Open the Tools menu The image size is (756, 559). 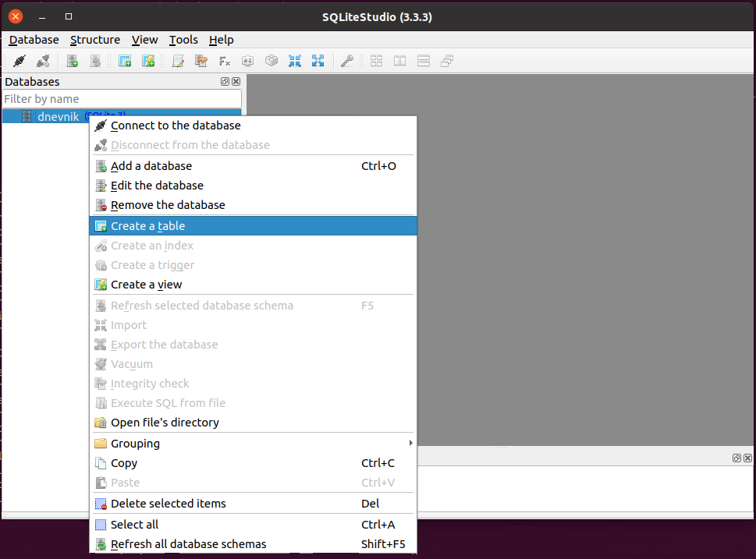[x=183, y=40]
